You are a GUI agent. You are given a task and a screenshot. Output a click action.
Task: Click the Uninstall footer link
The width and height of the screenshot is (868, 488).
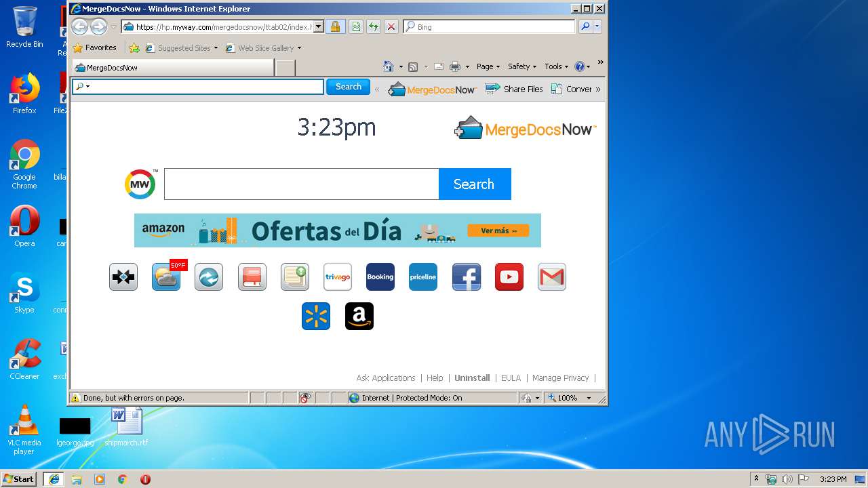tap(472, 378)
